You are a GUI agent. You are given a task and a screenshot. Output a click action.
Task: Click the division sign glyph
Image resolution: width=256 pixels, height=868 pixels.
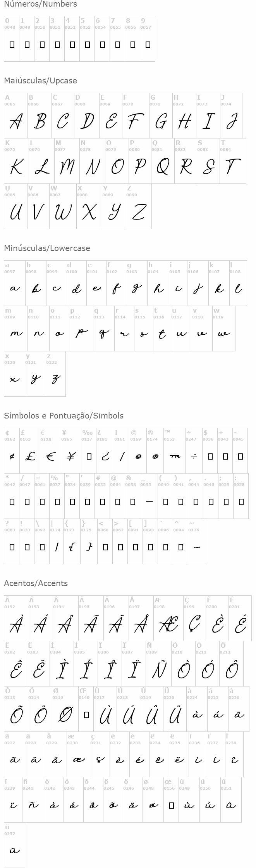point(194,456)
